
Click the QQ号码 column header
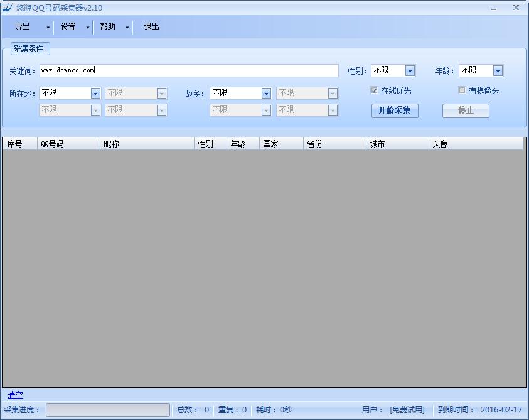tap(68, 143)
